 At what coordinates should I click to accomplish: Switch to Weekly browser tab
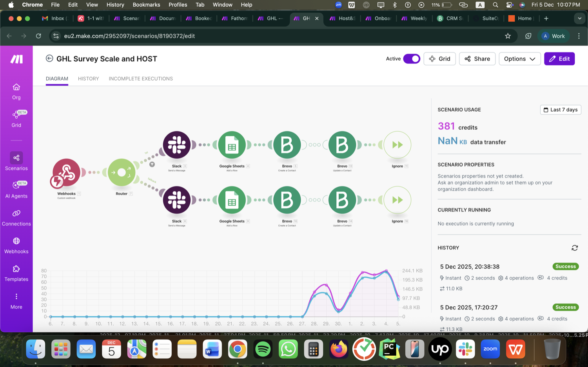coord(415,18)
